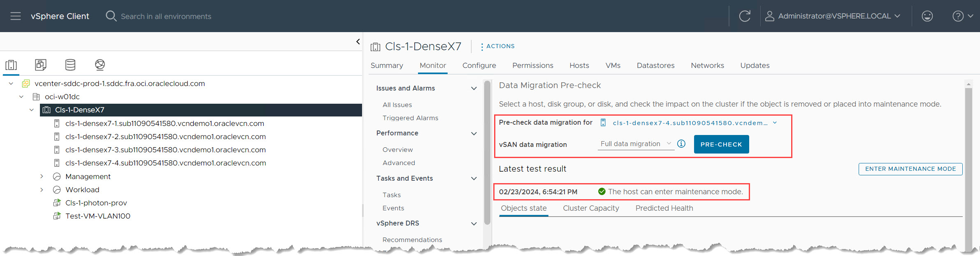Collapse the Issues and Alarms section
The image size is (980, 256).
pyautogui.click(x=474, y=88)
